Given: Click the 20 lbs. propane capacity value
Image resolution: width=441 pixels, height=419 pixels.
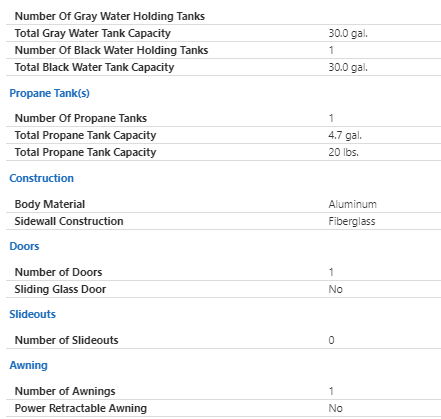Looking at the screenshot, I should (x=343, y=152).
